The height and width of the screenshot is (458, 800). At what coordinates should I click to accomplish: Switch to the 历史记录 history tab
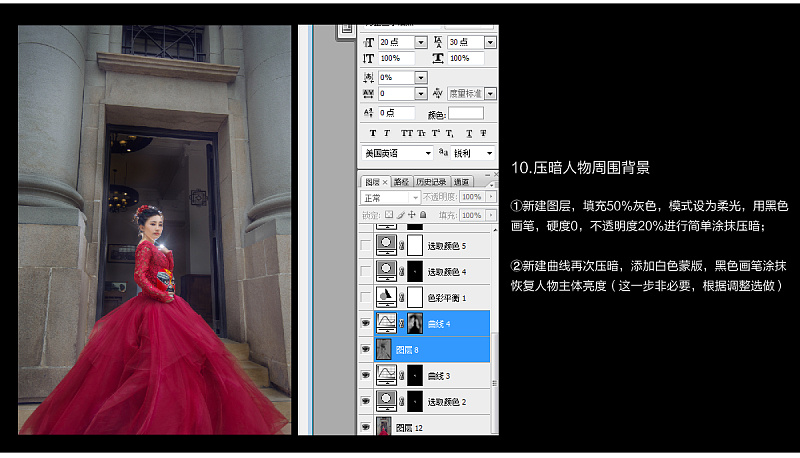[431, 182]
